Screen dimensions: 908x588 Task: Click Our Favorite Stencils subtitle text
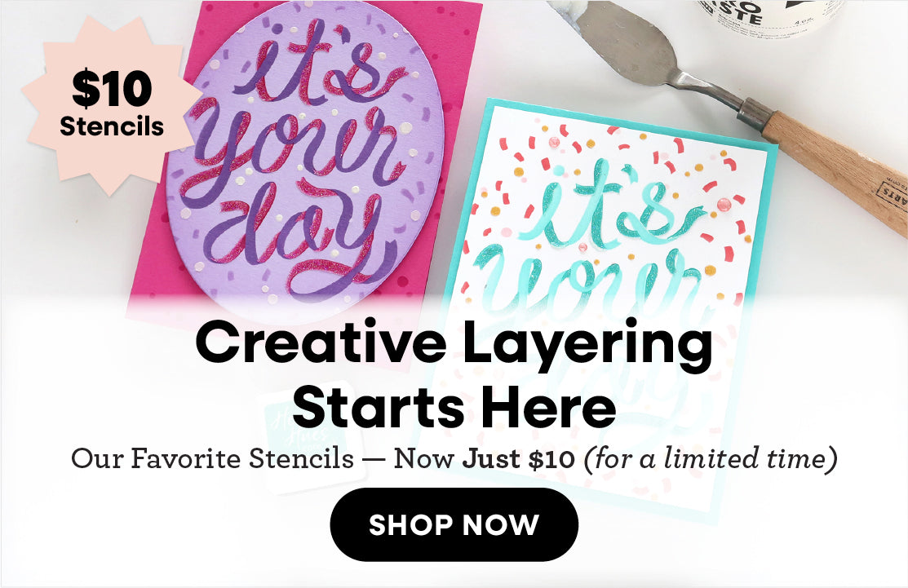click(212, 459)
